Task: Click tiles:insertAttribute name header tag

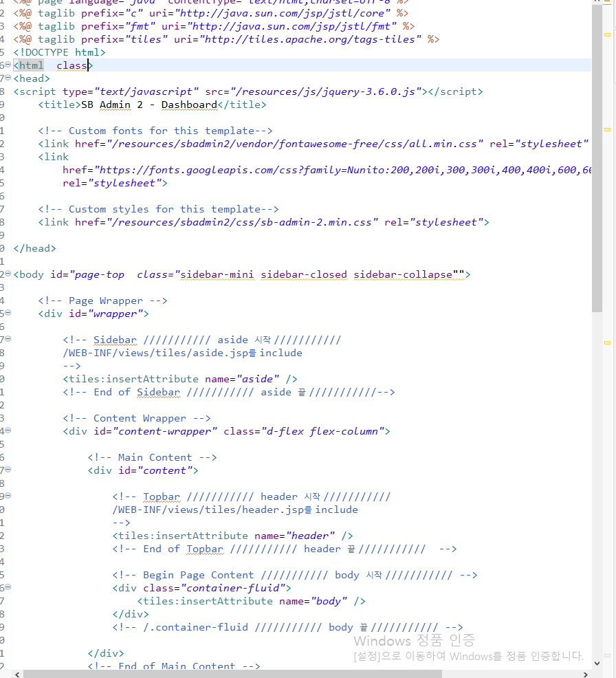Action: 232,536
